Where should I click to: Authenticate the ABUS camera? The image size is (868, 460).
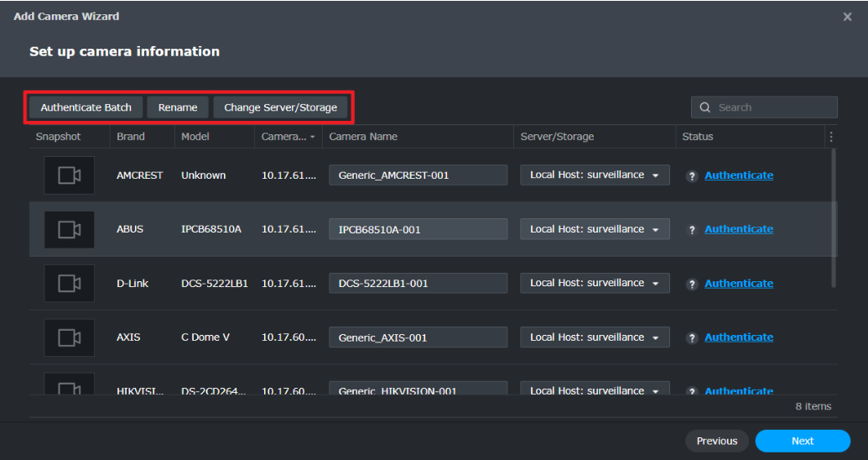click(739, 229)
